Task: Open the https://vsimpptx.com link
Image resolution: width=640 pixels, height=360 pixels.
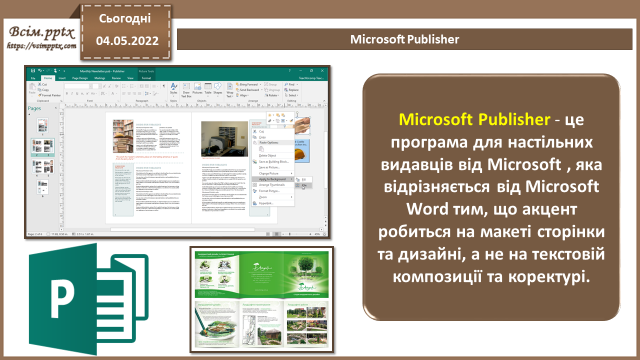Action: pyautogui.click(x=41, y=46)
